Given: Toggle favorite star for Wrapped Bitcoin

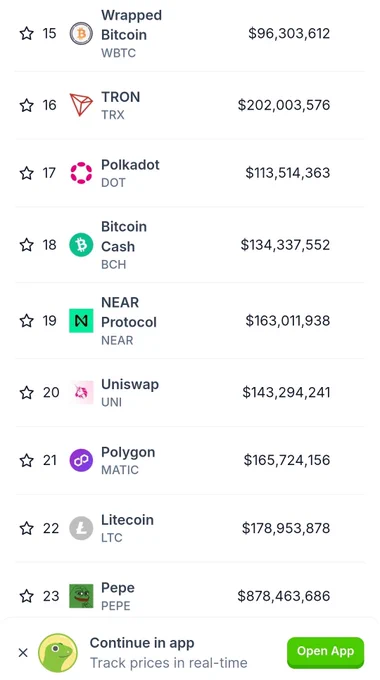Looking at the screenshot, I should [x=26, y=33].
